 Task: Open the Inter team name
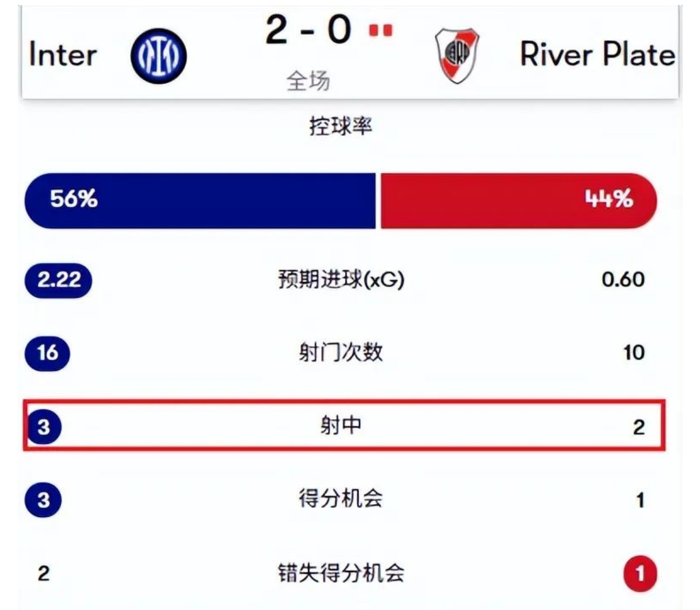click(x=62, y=54)
